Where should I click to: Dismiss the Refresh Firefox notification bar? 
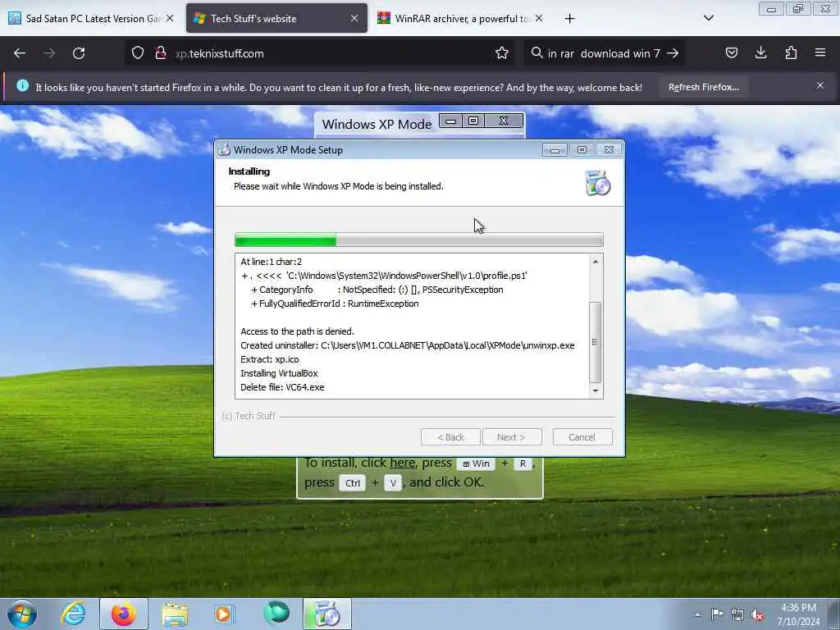(x=820, y=85)
